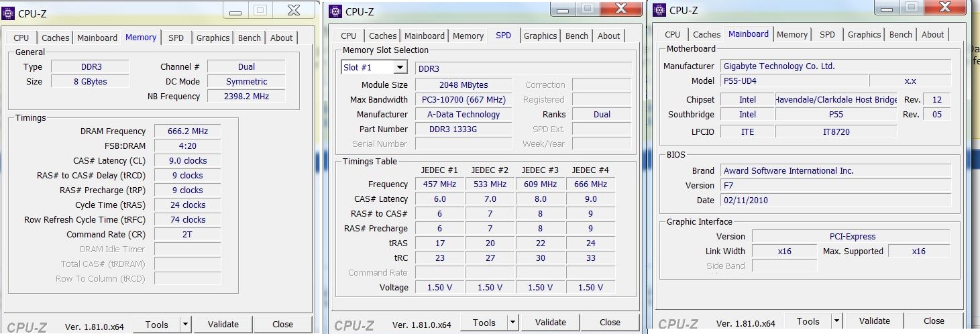Click CAS# Latency value 9.0 clocks
Viewport: 980px width, 334px height.
188,161
